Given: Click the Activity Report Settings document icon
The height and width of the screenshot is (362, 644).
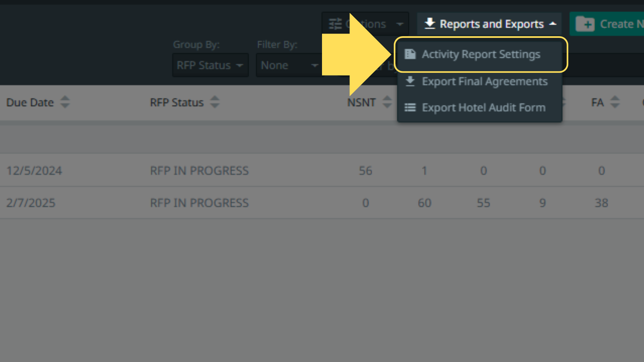Looking at the screenshot, I should tap(410, 54).
